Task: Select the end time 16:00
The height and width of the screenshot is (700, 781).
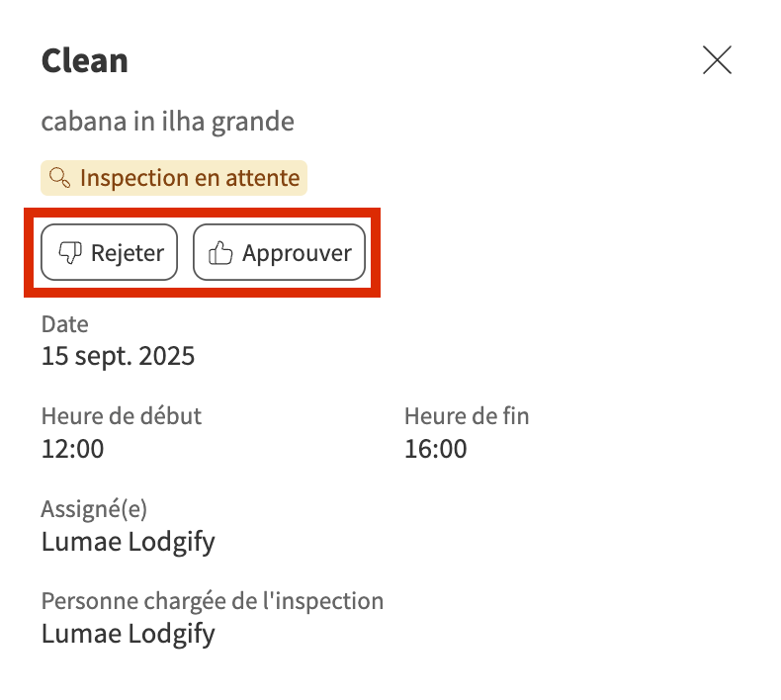Action: pyautogui.click(x=435, y=449)
